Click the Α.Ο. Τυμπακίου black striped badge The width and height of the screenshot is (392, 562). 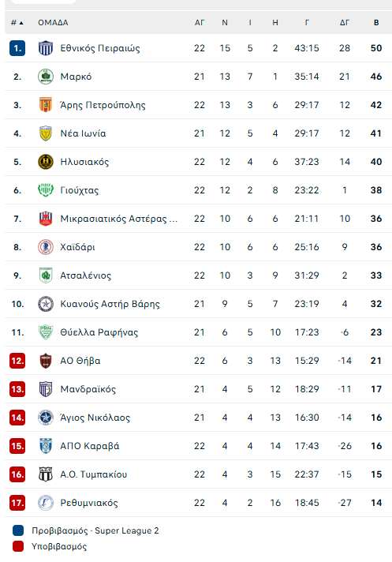(46, 474)
